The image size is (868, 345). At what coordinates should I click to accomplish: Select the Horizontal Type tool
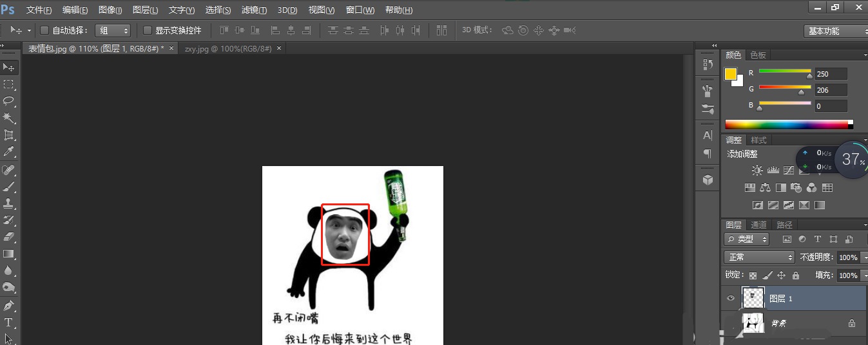click(x=9, y=322)
